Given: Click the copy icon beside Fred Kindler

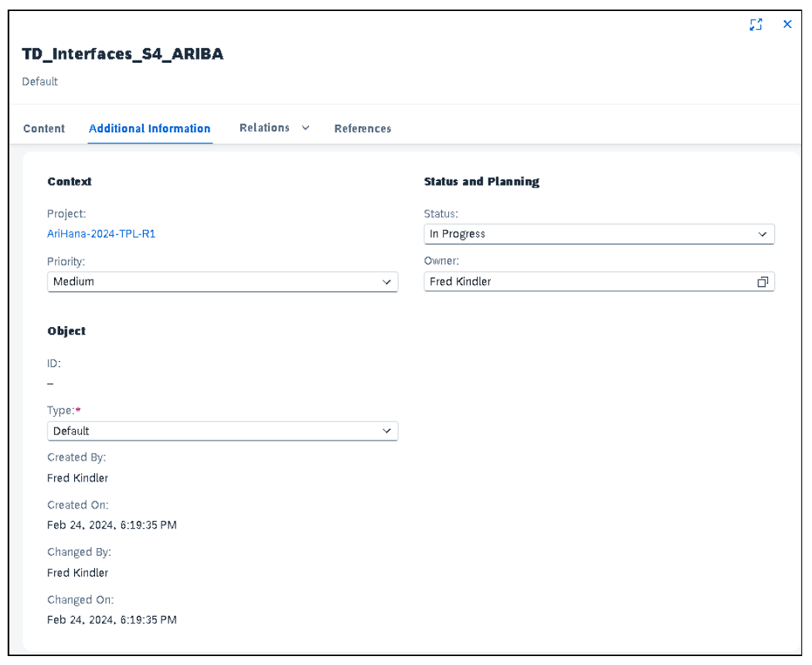Looking at the screenshot, I should [763, 281].
